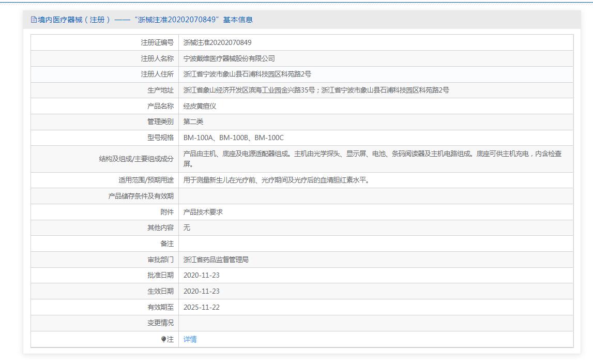Click the 注册人名称 label
593x364 pixels.
tap(157, 58)
